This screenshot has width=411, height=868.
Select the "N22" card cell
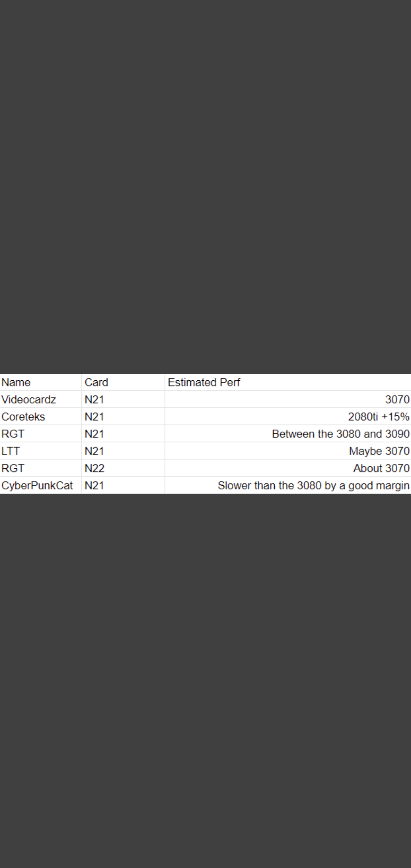click(x=94, y=468)
